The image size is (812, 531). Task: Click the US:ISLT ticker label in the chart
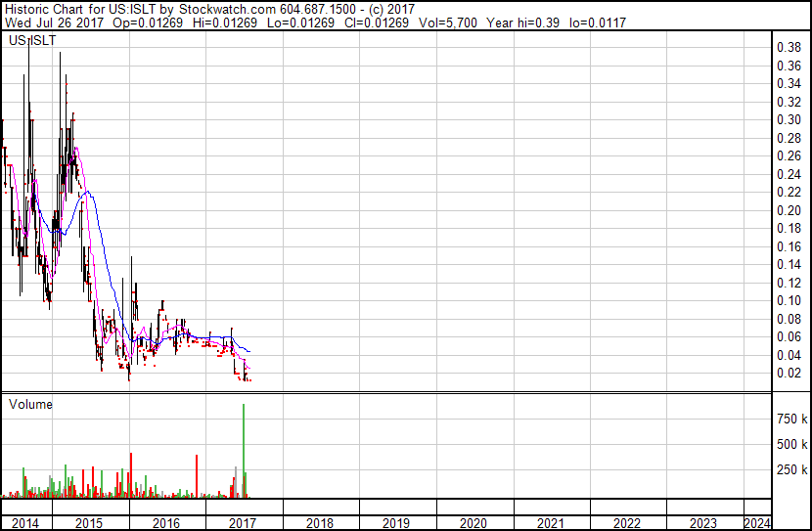pos(31,42)
